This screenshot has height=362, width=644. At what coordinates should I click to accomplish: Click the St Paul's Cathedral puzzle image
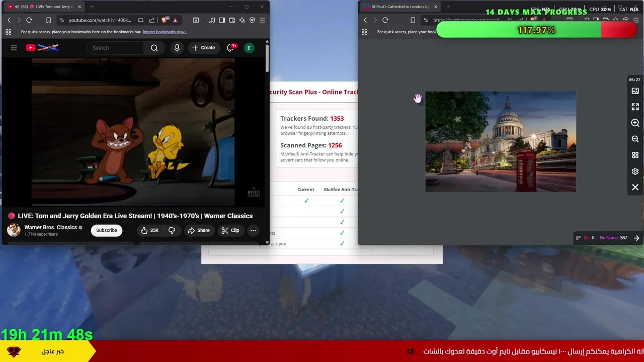(501, 142)
